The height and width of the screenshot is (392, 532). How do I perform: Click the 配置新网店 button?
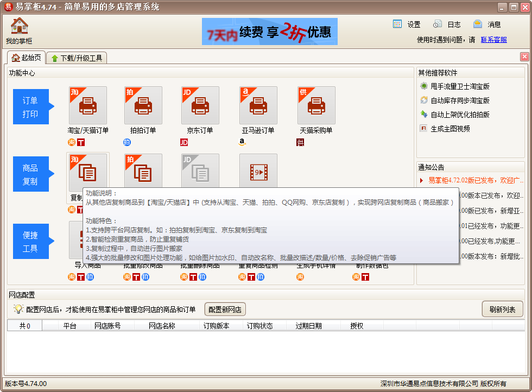225,309
